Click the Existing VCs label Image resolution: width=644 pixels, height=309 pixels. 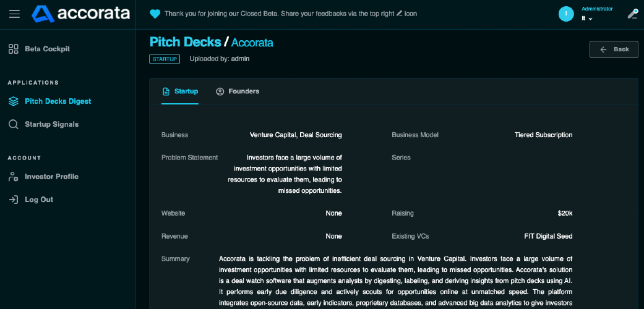[410, 236]
